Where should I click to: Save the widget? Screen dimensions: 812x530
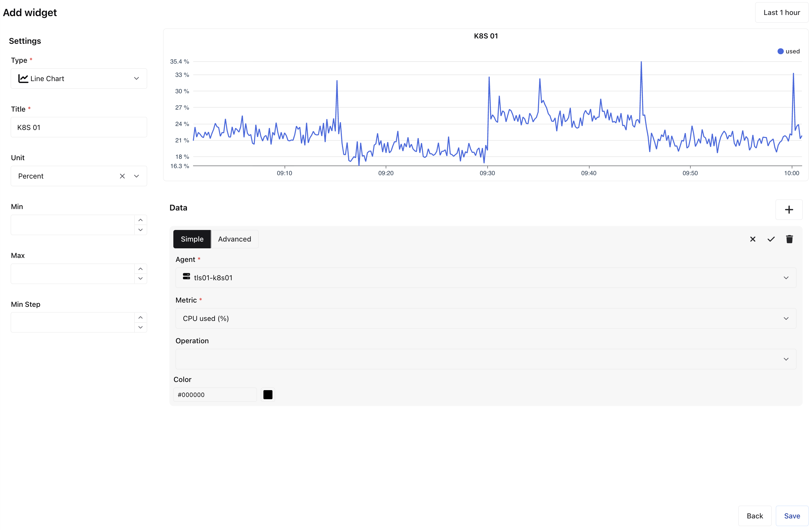(x=792, y=516)
